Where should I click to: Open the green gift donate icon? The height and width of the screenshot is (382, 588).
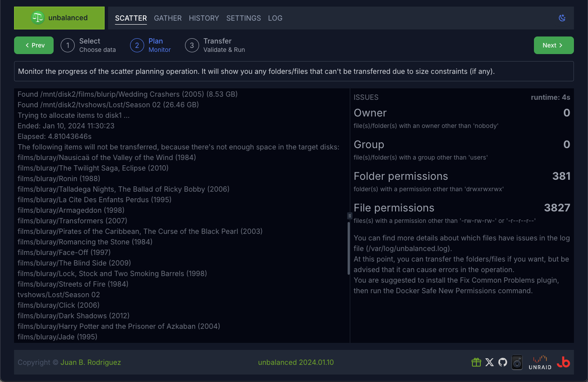(476, 362)
